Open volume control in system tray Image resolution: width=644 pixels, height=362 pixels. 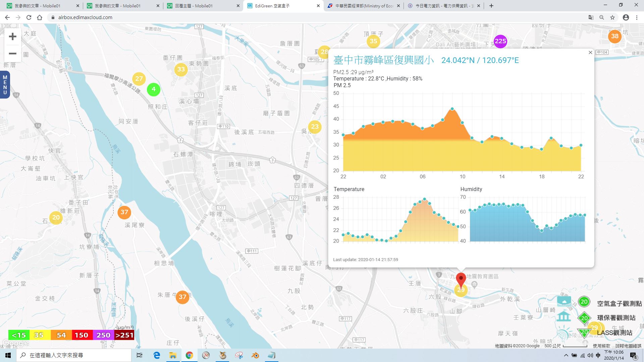click(x=590, y=355)
